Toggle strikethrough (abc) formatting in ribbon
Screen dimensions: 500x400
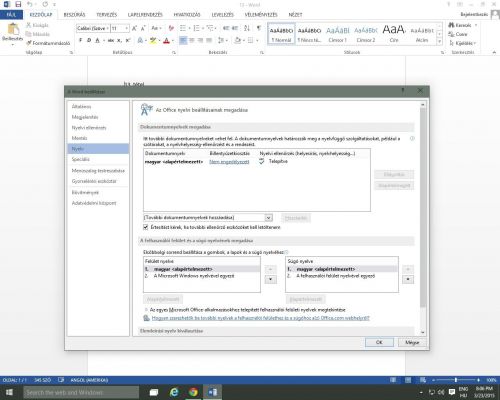(111, 40)
